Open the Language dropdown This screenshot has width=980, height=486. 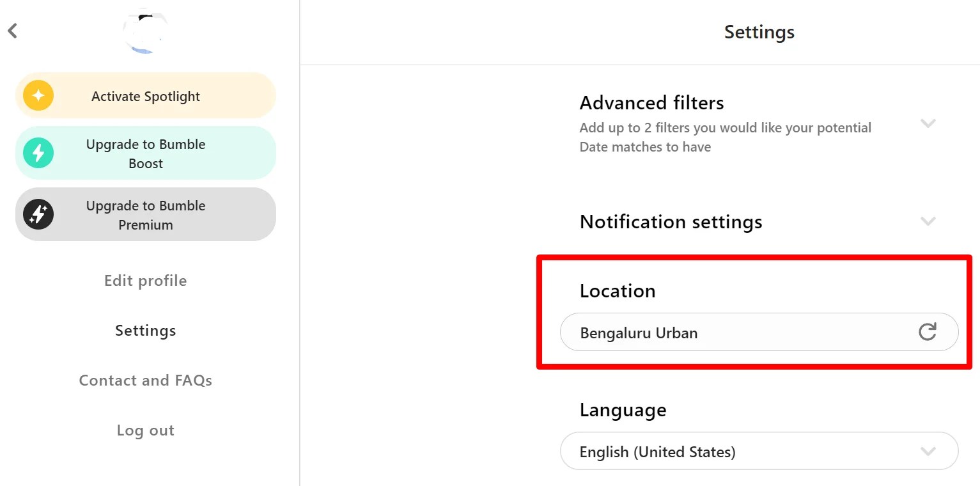928,451
